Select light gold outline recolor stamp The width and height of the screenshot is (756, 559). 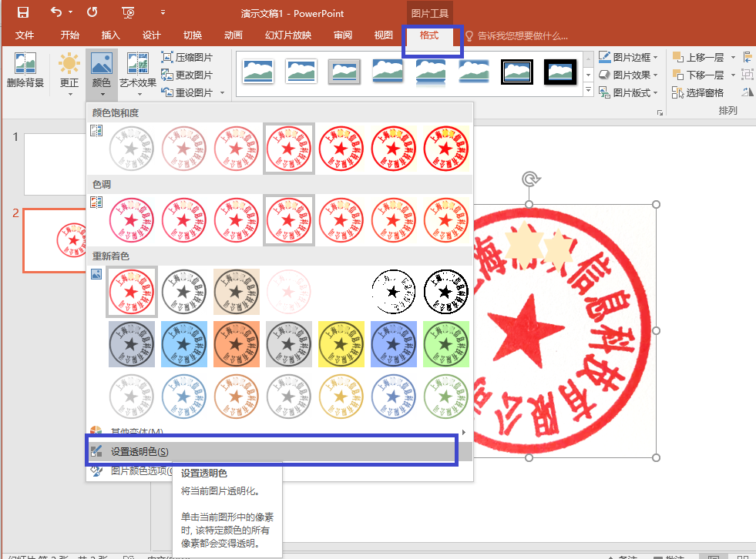341,396
